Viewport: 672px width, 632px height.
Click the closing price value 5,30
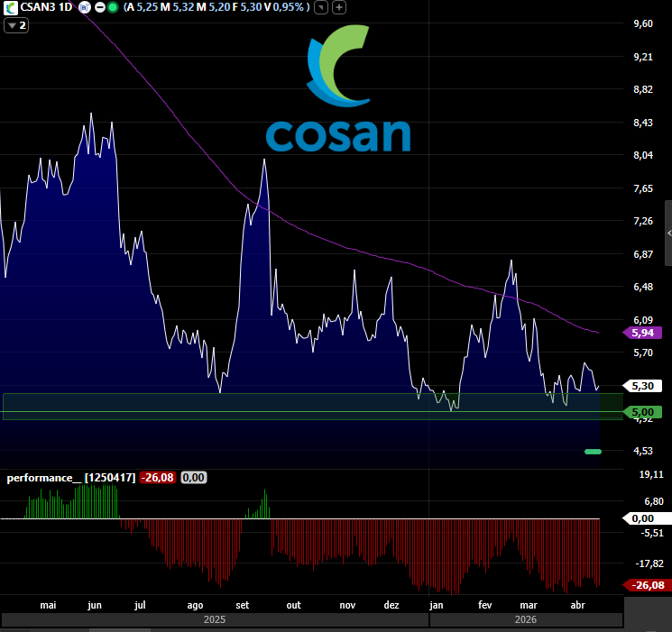click(x=251, y=7)
